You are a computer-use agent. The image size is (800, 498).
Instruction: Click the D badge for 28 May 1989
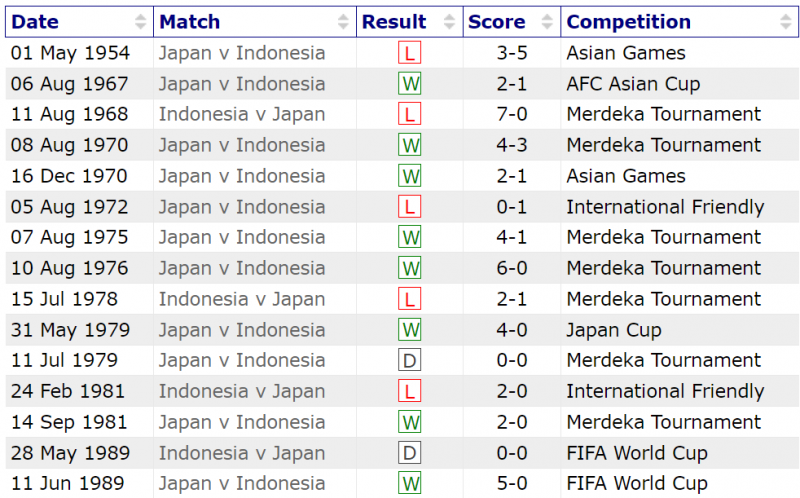pos(409,453)
